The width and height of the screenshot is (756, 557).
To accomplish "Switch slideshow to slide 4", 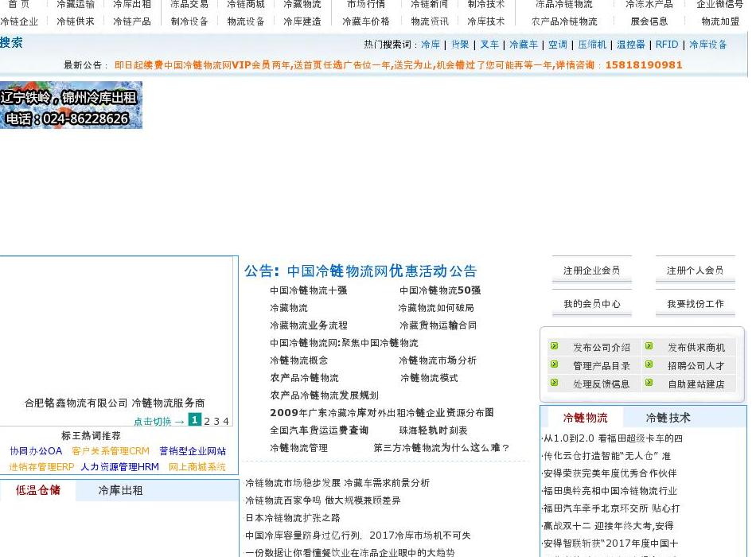I will pos(226,422).
